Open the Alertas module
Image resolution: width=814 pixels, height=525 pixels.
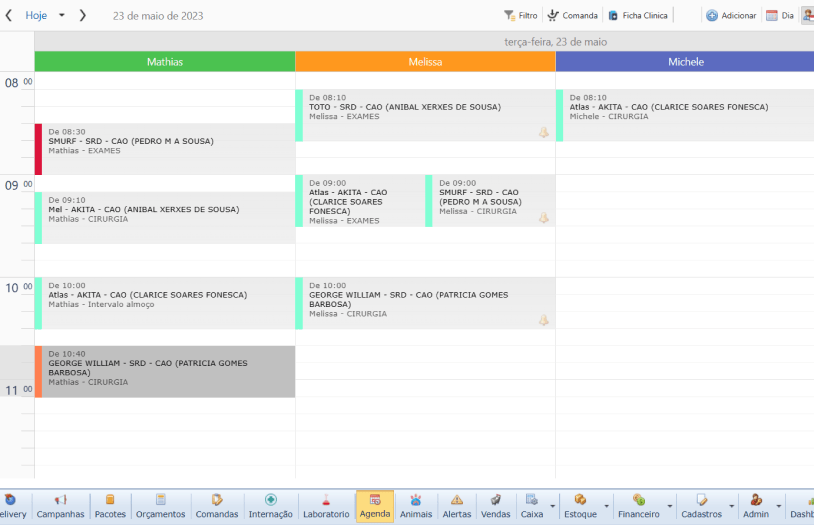tap(457, 506)
